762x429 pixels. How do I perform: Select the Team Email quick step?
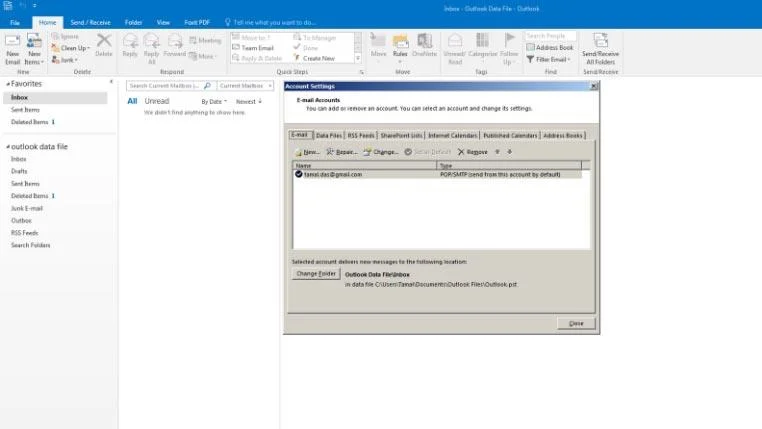pyautogui.click(x=253, y=48)
